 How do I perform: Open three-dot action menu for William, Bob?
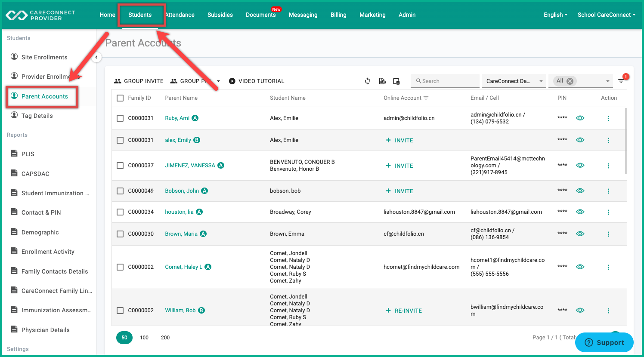point(608,311)
